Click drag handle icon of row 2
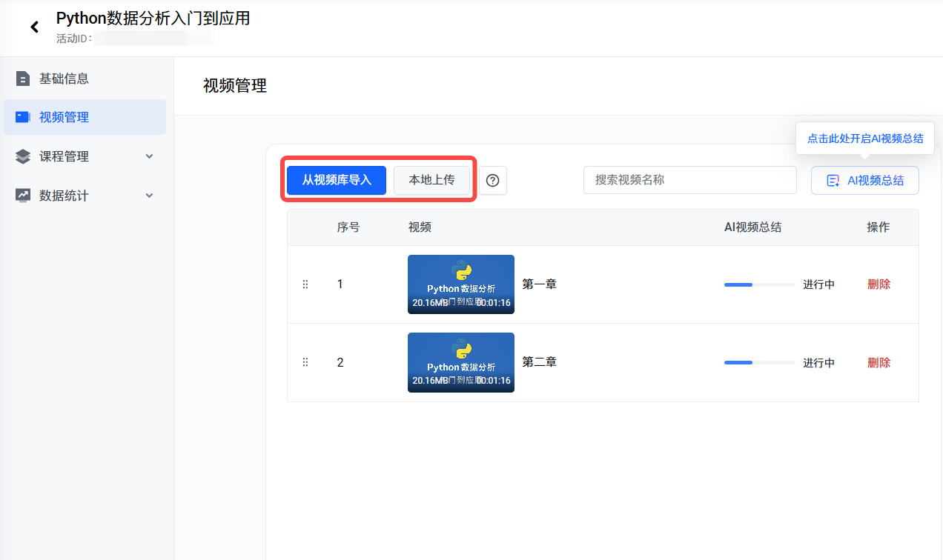 tap(305, 362)
